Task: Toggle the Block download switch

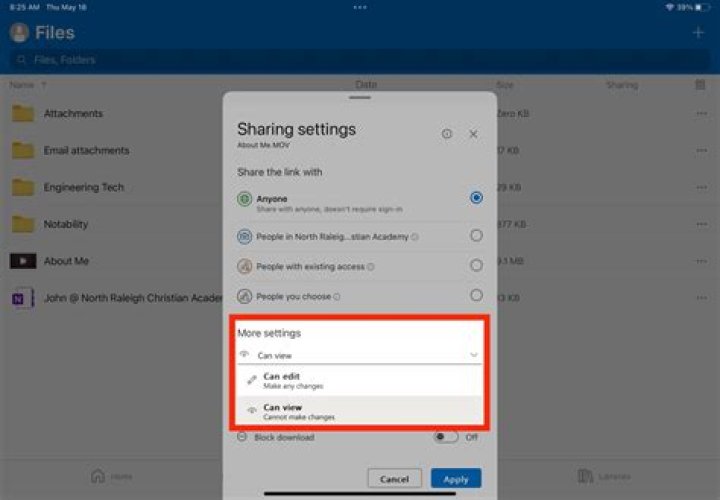Action: (445, 437)
